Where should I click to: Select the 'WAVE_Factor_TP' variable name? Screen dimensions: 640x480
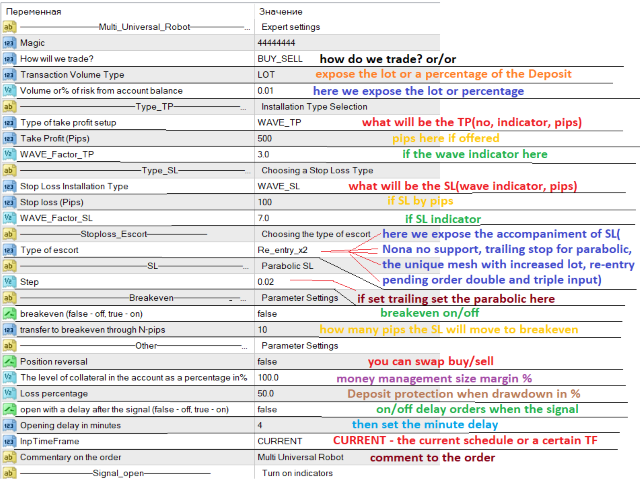[57, 154]
